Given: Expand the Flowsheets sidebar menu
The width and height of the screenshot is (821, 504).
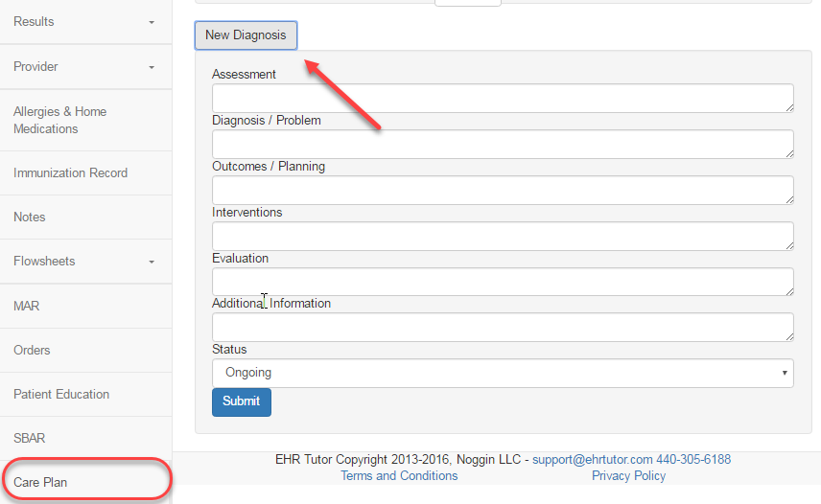Looking at the screenshot, I should (84, 262).
